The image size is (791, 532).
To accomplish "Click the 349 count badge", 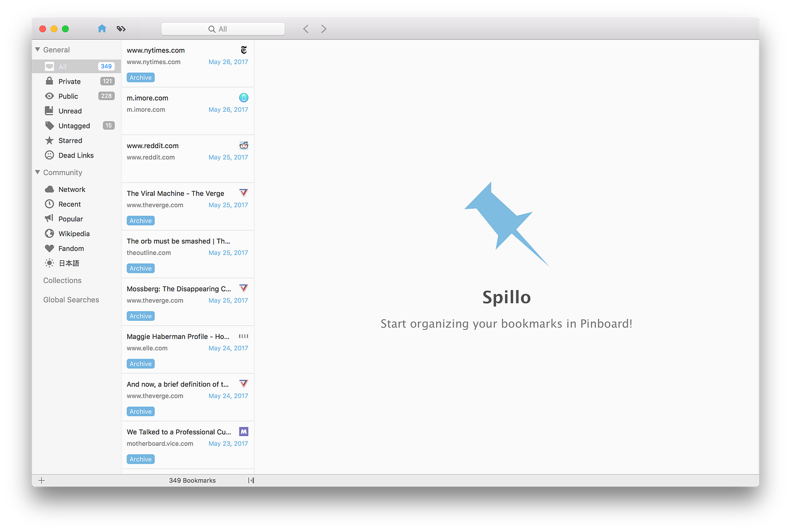I will [x=106, y=67].
